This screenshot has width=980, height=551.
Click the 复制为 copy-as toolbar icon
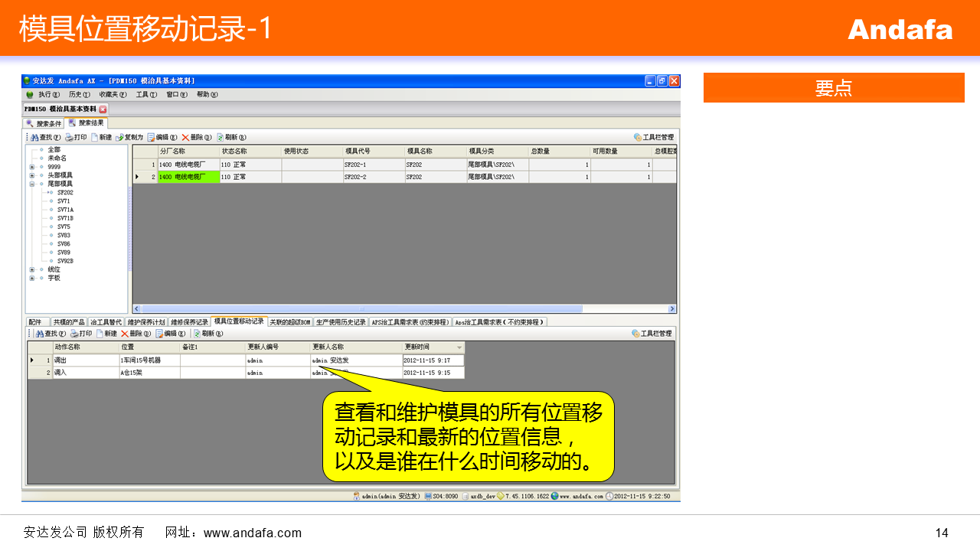click(119, 137)
